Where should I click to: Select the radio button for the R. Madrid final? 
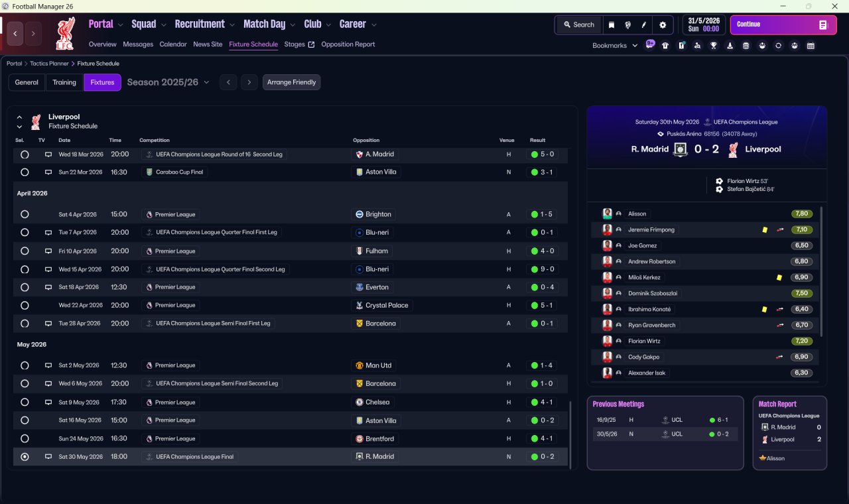[25, 457]
